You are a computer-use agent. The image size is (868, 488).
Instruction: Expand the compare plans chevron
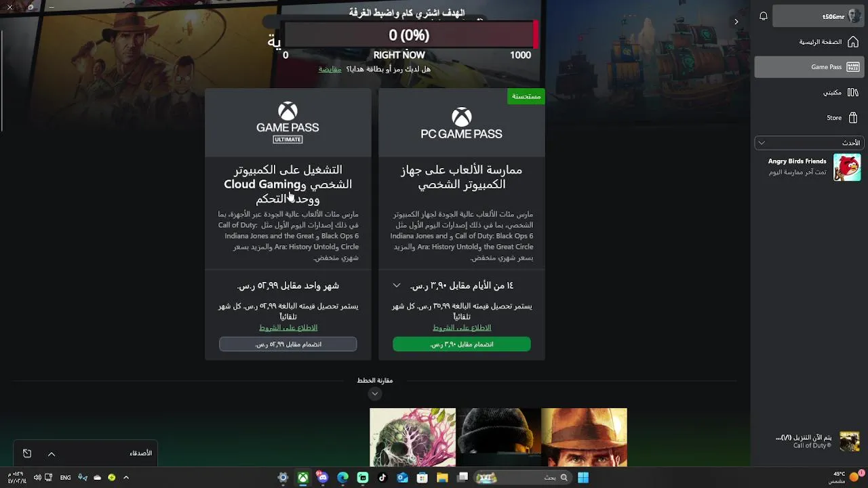(375, 394)
